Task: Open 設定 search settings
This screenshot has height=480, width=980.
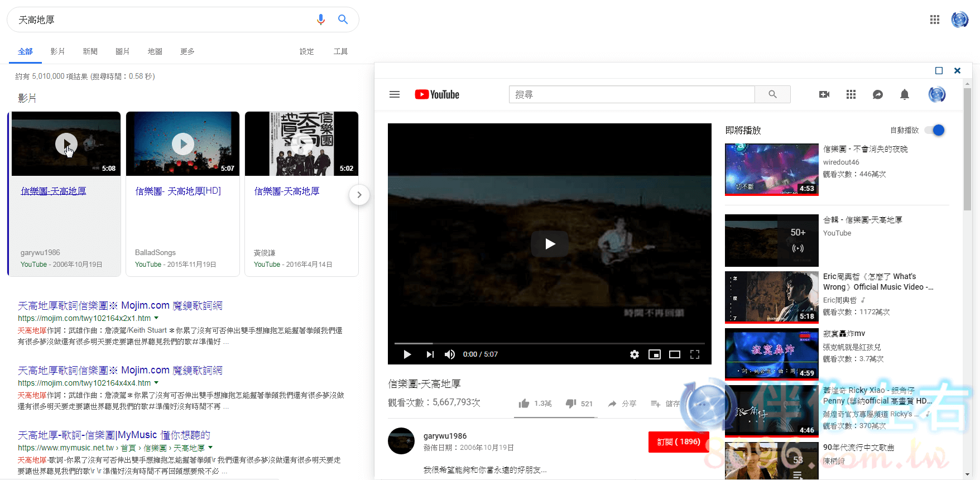Action: coord(306,51)
